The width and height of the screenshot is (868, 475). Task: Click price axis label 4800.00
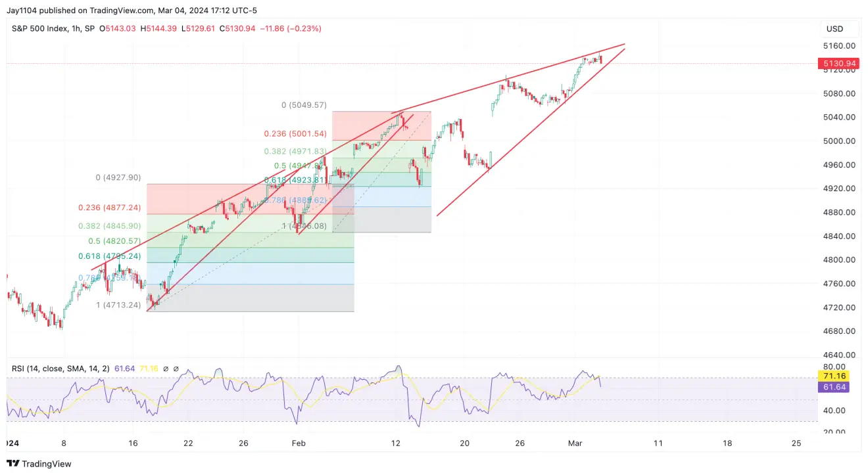click(x=839, y=260)
